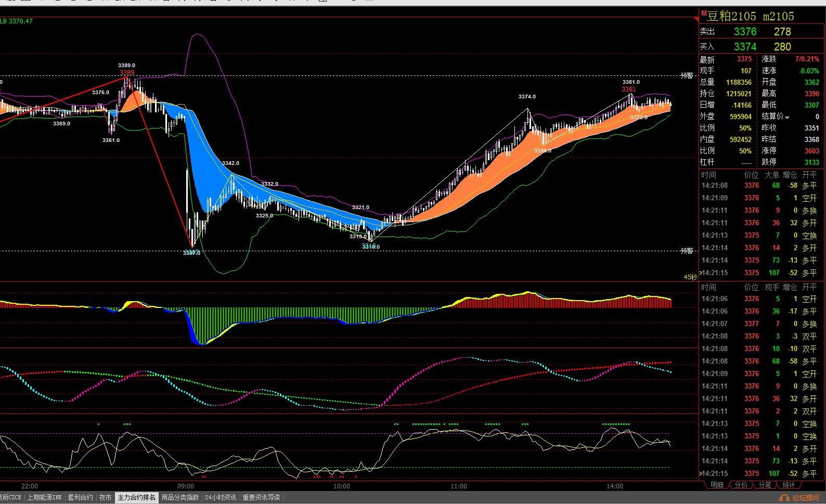Image resolution: width=826 pixels, height=504 pixels.
Task: Click the 11:00 time axis label
Action: pyautogui.click(x=459, y=486)
